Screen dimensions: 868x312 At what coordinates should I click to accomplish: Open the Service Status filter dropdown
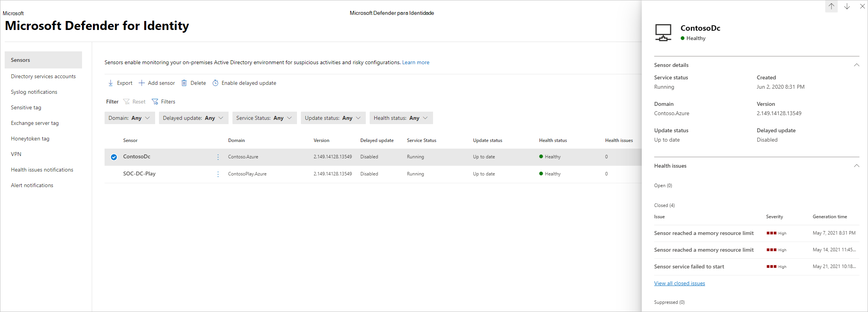point(265,118)
